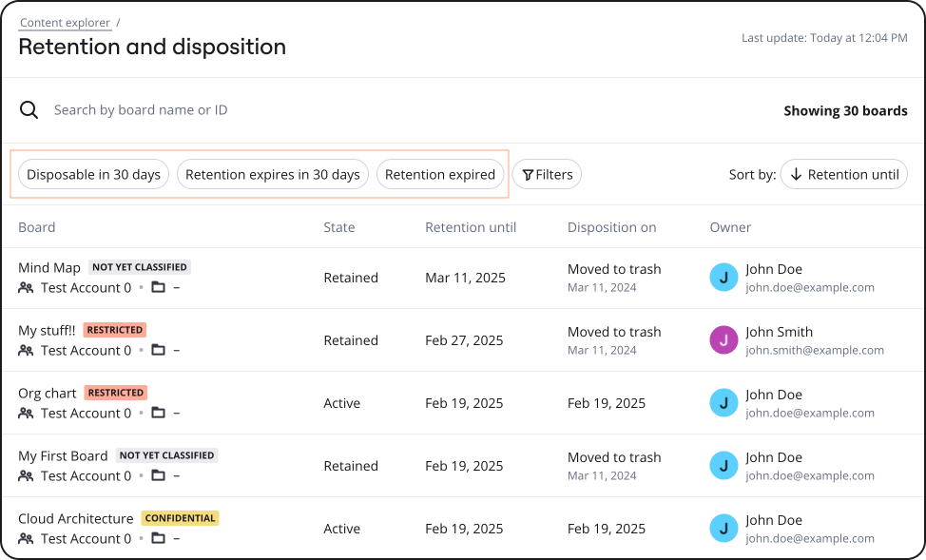Viewport: 926px width, 560px height.
Task: Open the Cloud Architecture board
Action: pos(76,519)
